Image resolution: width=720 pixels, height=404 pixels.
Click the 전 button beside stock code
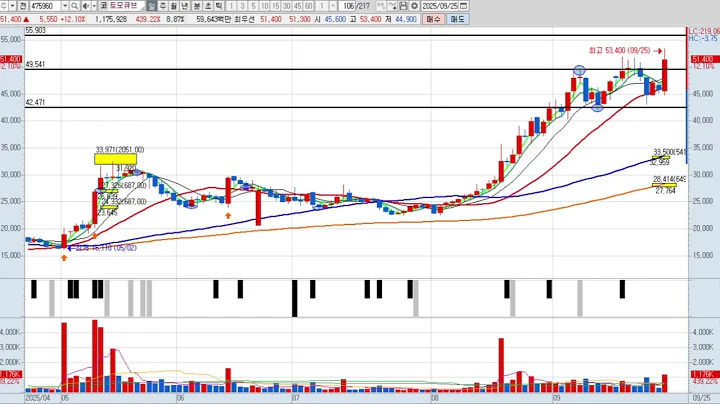pos(23,6)
